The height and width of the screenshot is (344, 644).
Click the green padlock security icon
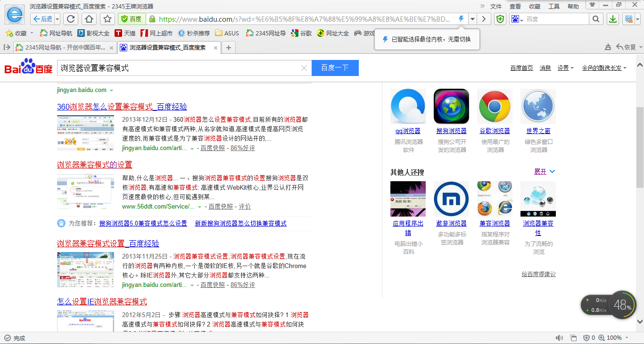(x=152, y=19)
